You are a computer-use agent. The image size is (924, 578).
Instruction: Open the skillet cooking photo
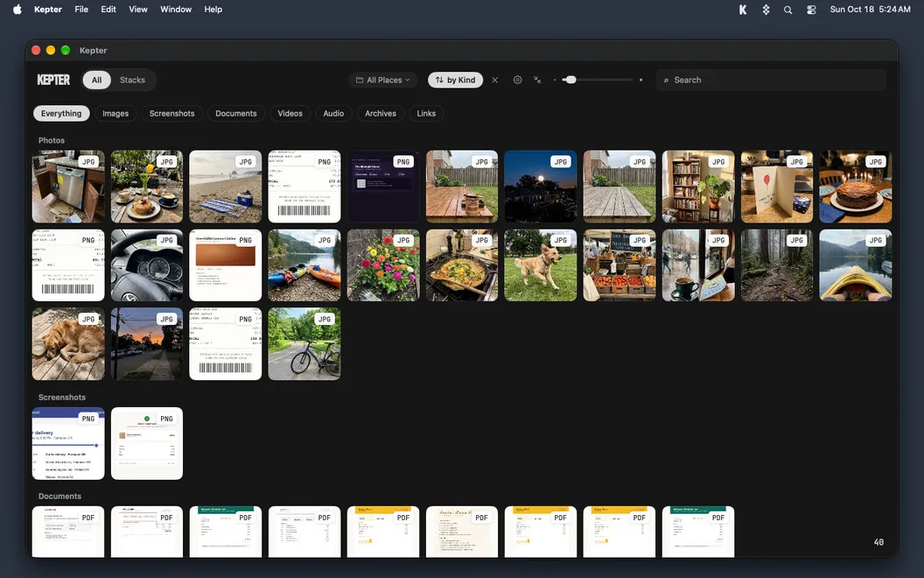[462, 265]
